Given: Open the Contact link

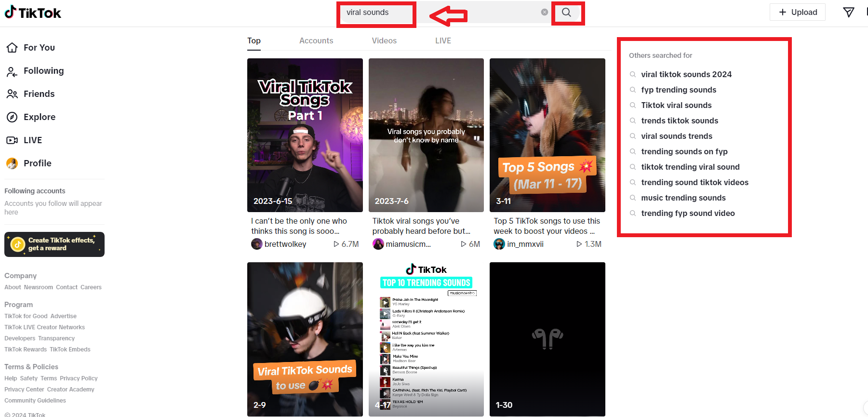Looking at the screenshot, I should tap(67, 287).
